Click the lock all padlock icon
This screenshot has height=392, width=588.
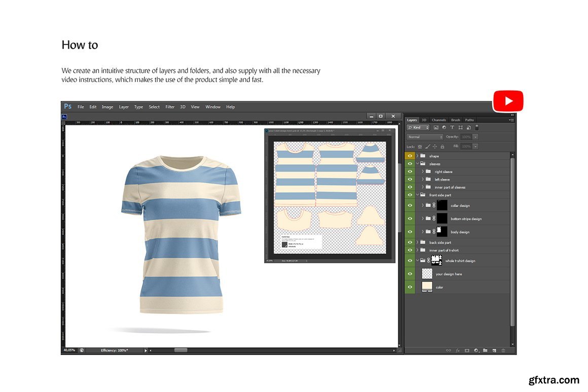tap(443, 146)
